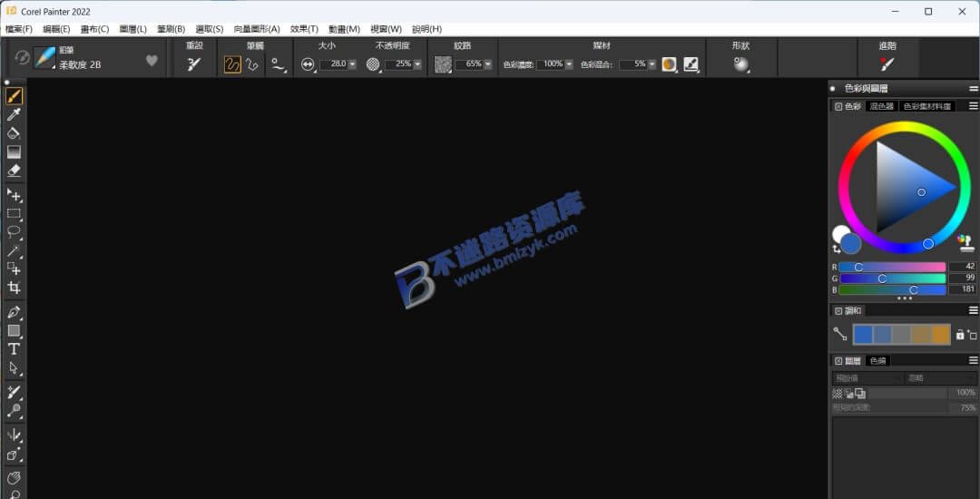This screenshot has height=499, width=980.
Task: Open the brush selector 柔軟度 2B
Action: tap(45, 58)
